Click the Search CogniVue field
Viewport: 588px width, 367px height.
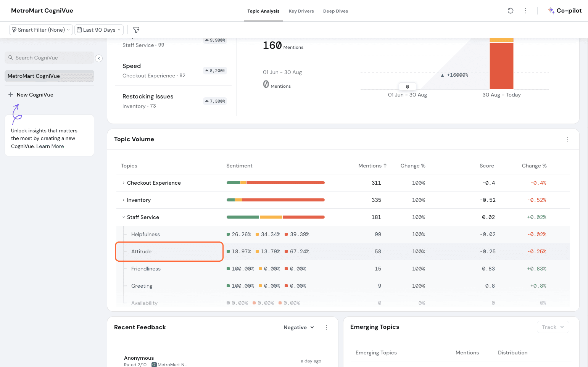[50, 58]
